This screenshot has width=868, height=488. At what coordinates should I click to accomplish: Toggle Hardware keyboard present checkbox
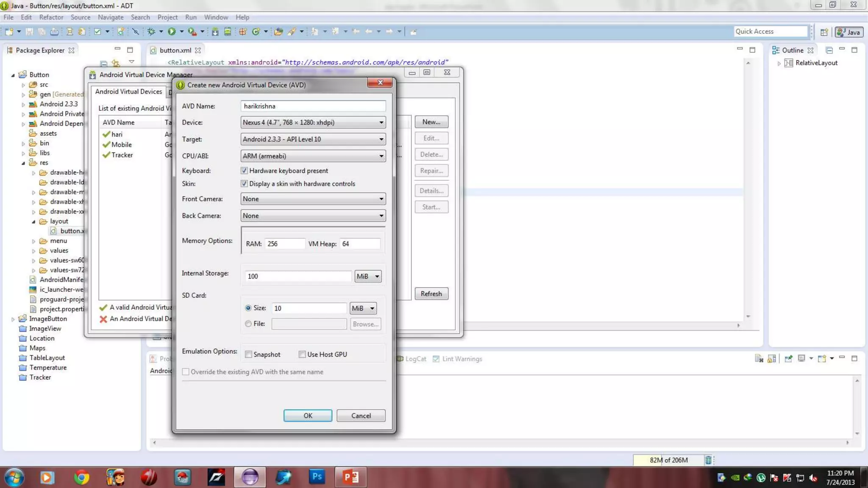point(244,171)
